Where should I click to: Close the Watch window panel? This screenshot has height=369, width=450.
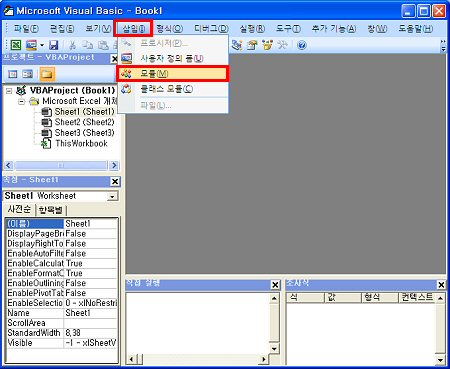(x=441, y=285)
